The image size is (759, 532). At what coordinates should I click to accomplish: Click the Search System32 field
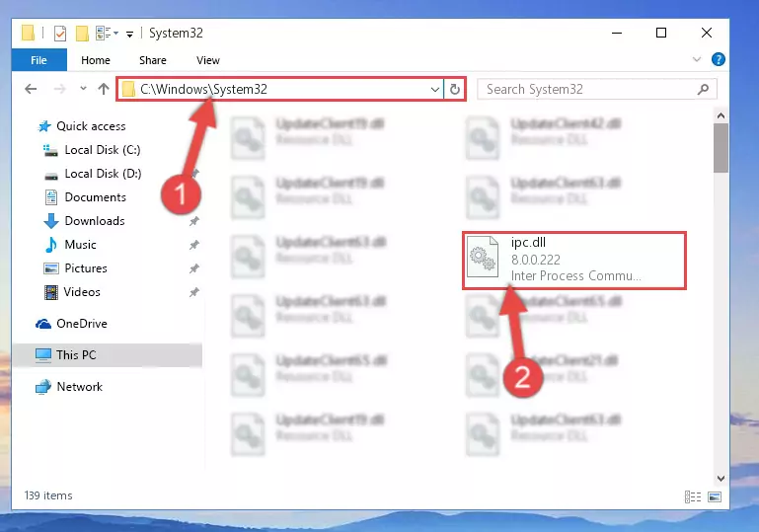pos(596,89)
